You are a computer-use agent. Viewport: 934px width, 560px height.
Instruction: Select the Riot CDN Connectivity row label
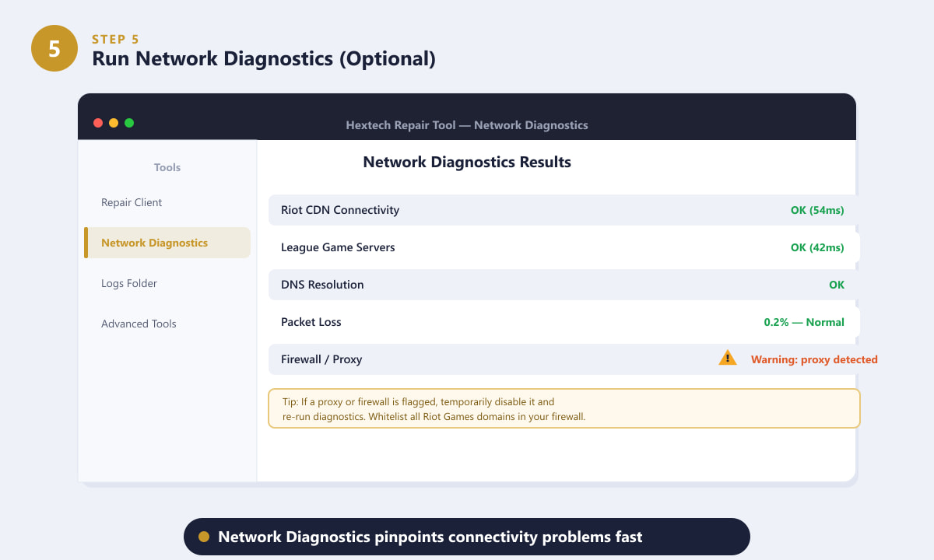click(x=340, y=210)
